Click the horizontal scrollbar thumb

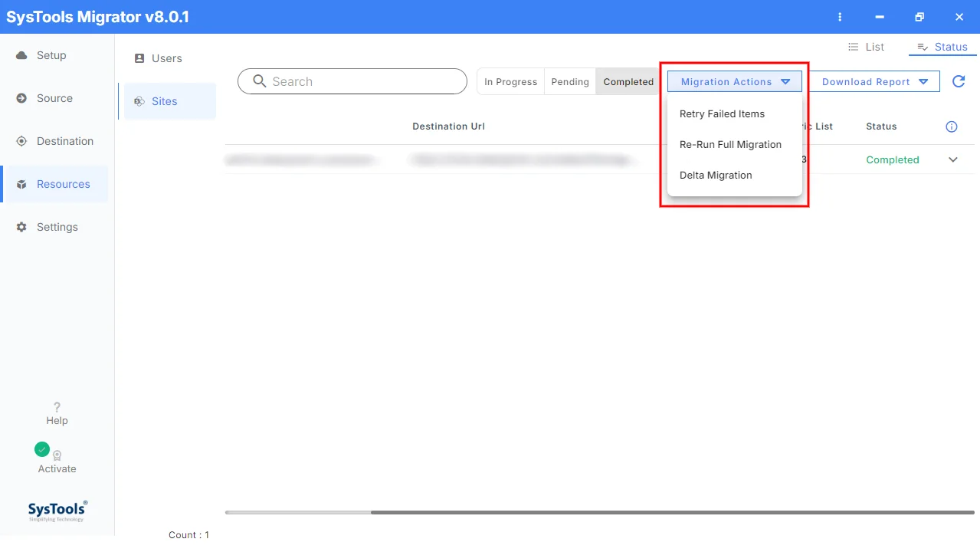673,512
